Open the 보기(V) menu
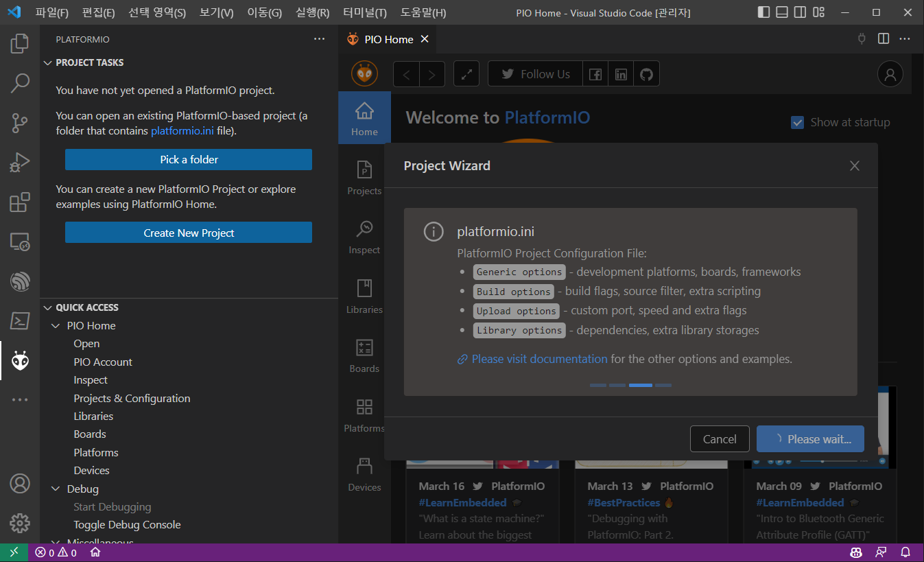The image size is (924, 562). 217,12
